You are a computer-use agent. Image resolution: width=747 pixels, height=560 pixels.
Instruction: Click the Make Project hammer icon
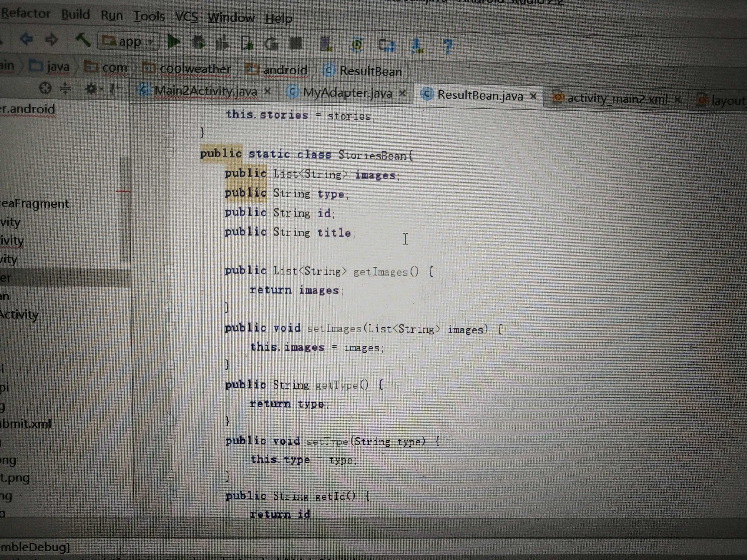point(83,41)
